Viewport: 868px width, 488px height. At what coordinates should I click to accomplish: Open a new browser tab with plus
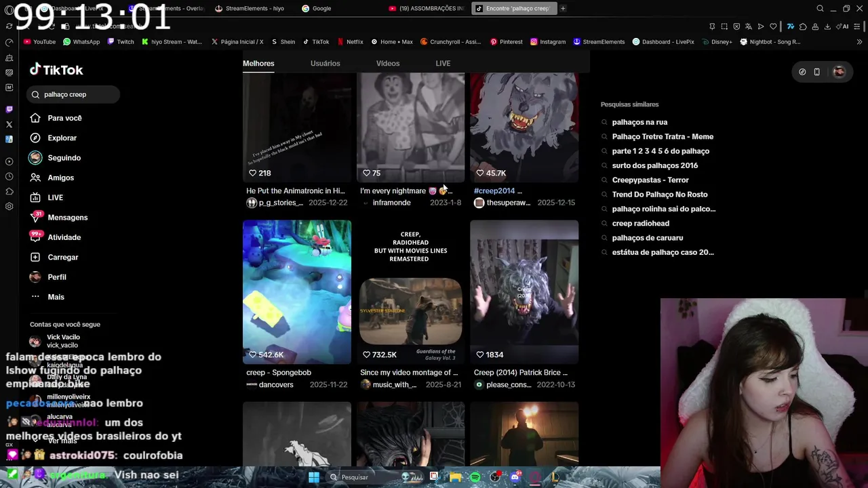tap(563, 8)
